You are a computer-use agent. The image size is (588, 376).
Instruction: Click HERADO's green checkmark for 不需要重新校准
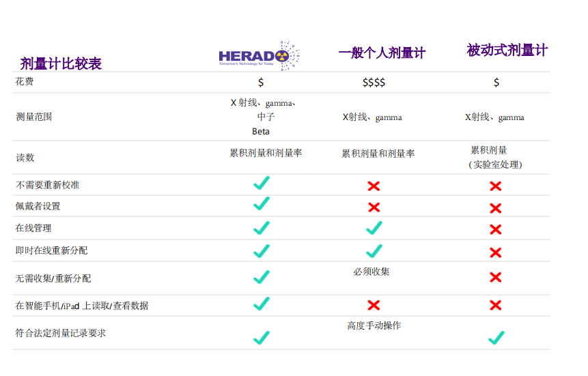coord(261,184)
